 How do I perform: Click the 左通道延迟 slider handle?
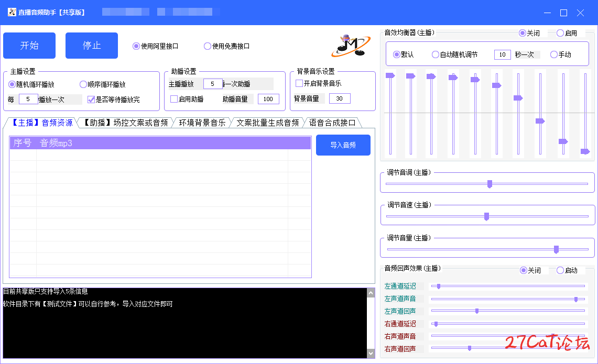[x=439, y=286]
